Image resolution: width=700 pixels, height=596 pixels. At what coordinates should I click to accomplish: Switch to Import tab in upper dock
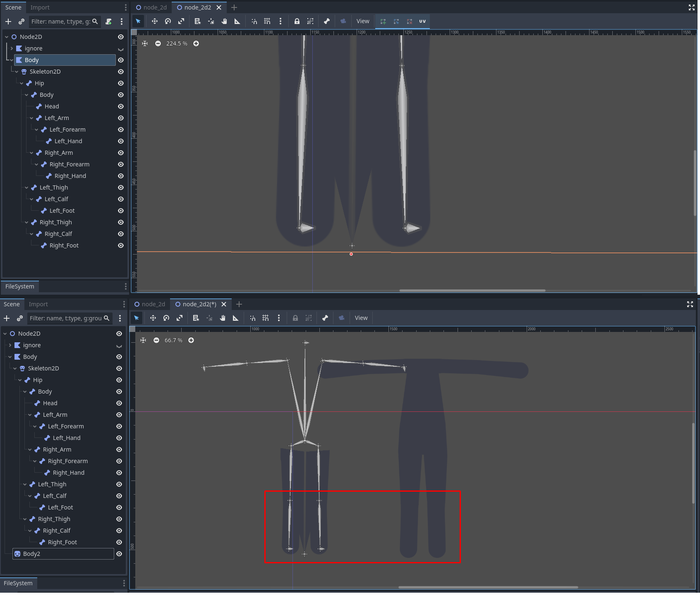point(40,7)
